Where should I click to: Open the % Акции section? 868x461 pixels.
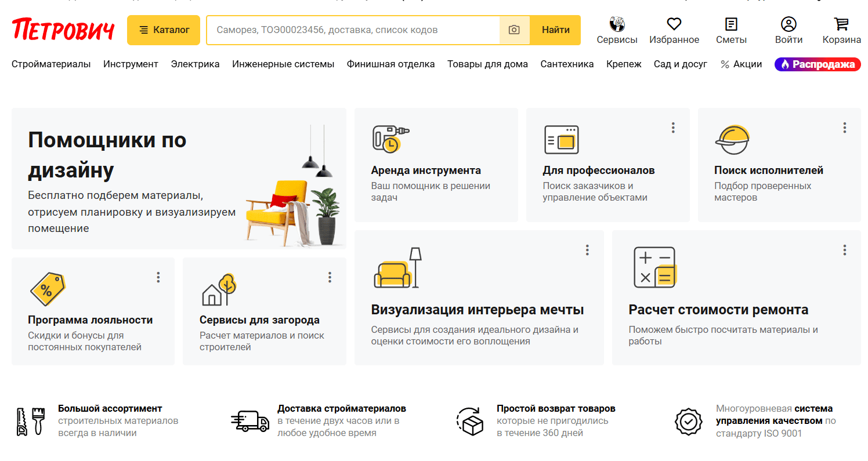740,64
